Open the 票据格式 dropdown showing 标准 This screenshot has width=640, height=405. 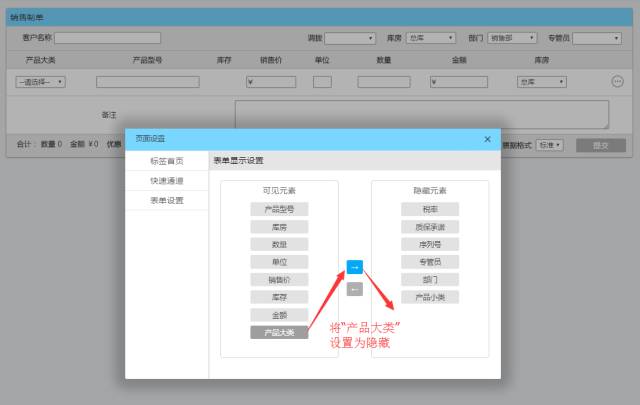point(549,145)
